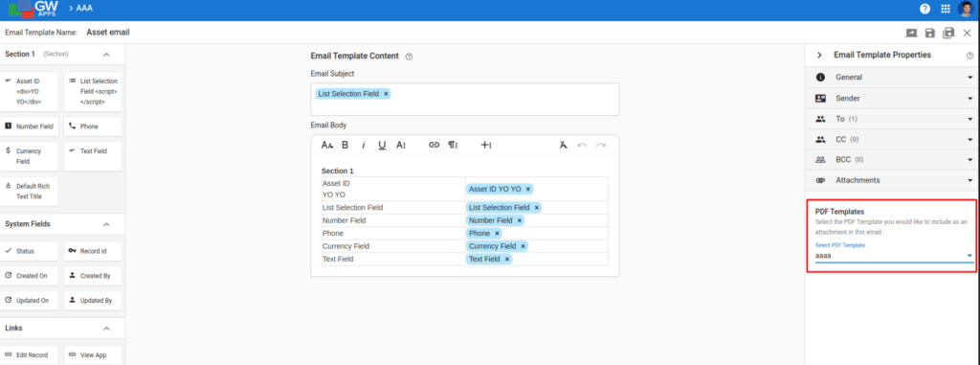Toggle underline formatting in email body

point(382,145)
